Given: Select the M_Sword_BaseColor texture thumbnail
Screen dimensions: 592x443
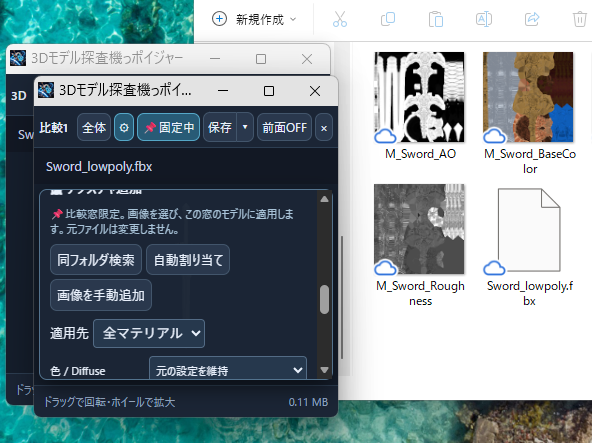Looking at the screenshot, I should click(528, 97).
